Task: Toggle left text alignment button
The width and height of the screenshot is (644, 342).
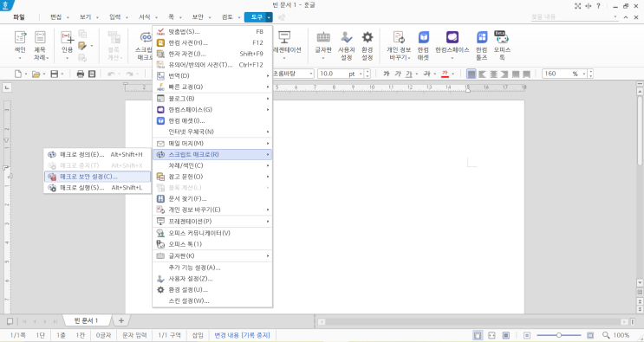Action: pyautogui.click(x=483, y=74)
